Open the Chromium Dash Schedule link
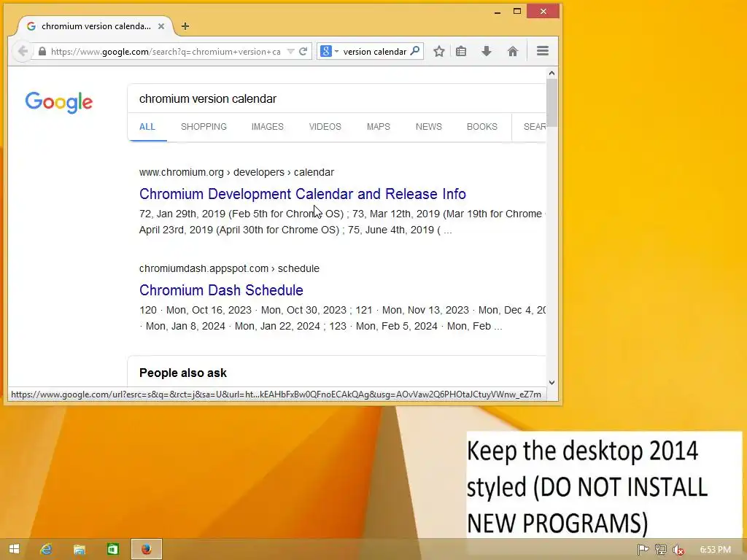 [x=221, y=290]
